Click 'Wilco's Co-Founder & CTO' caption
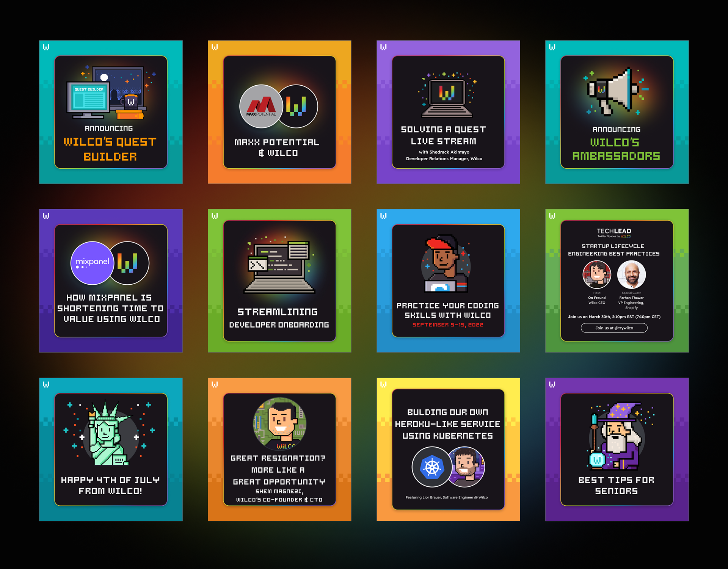Screen dimensions: 728x569 click(279, 500)
